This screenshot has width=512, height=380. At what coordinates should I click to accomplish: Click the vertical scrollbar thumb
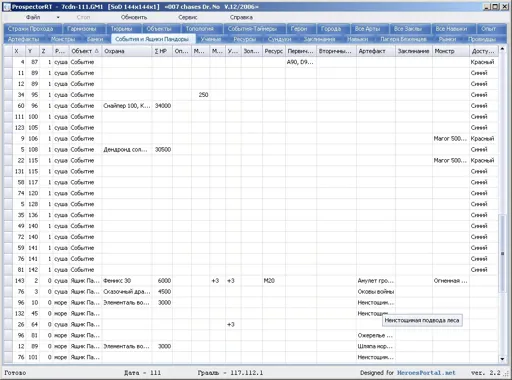click(x=502, y=254)
